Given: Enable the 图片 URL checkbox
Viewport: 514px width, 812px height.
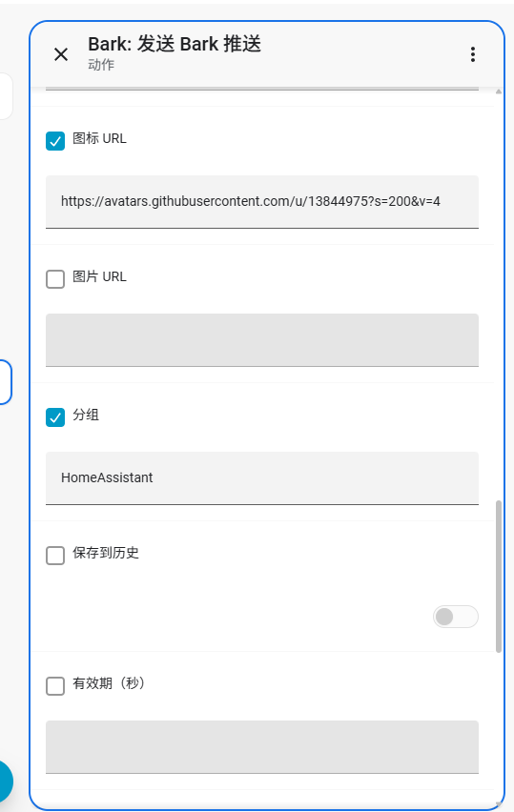Looking at the screenshot, I should [x=55, y=279].
